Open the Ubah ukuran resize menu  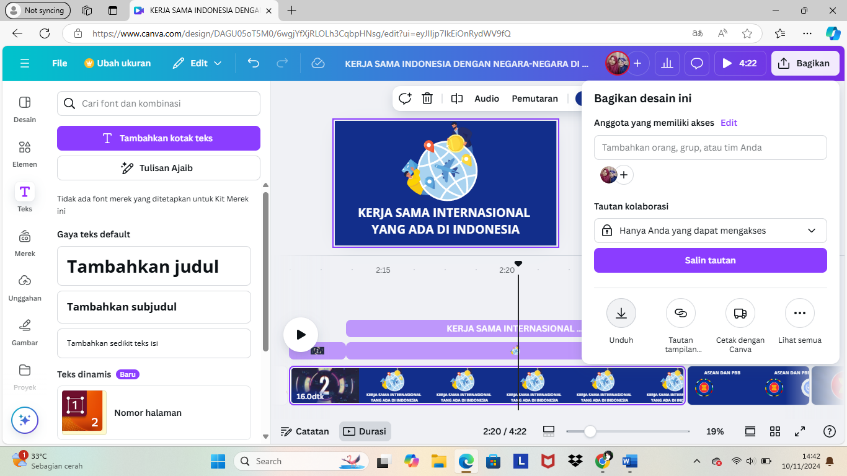click(117, 63)
